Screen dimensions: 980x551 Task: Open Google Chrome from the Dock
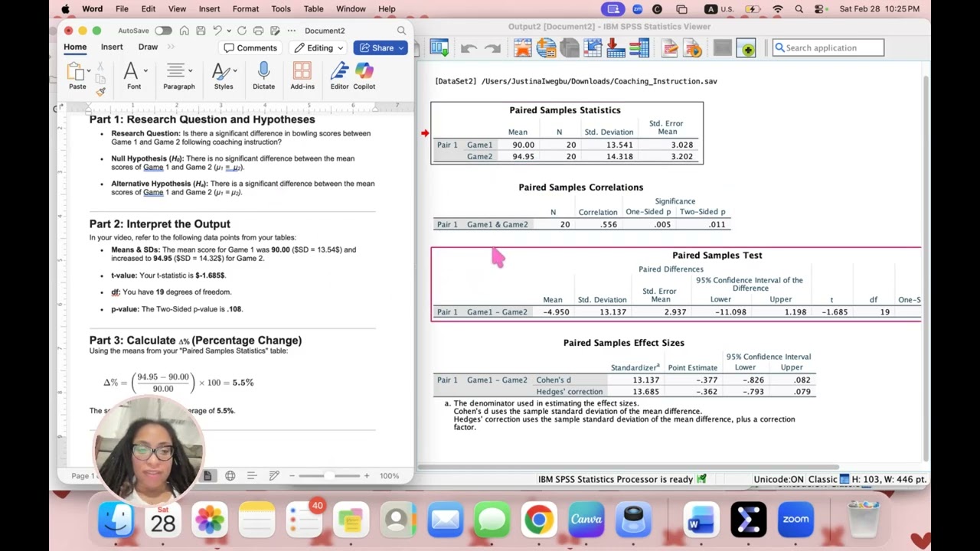click(539, 520)
